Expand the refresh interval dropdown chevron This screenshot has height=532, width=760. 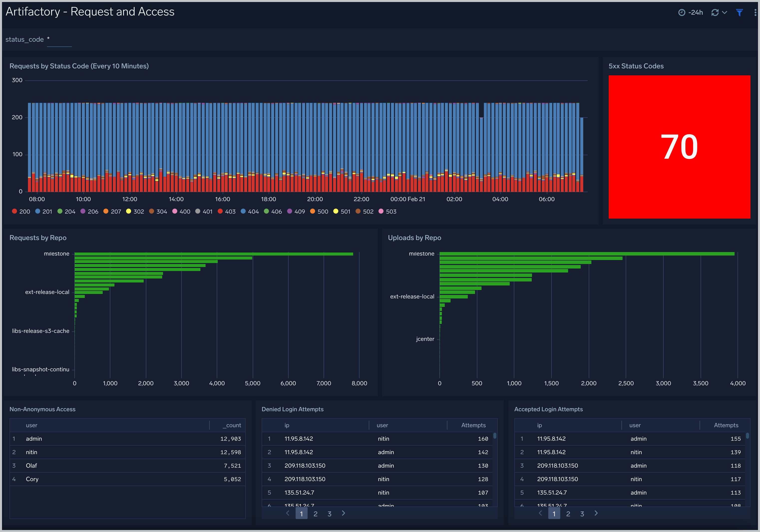725,12
